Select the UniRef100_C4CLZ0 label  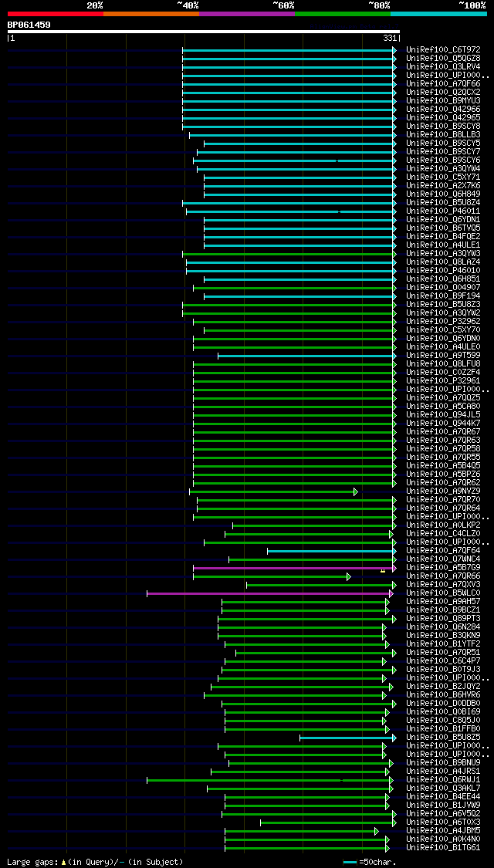(x=443, y=534)
